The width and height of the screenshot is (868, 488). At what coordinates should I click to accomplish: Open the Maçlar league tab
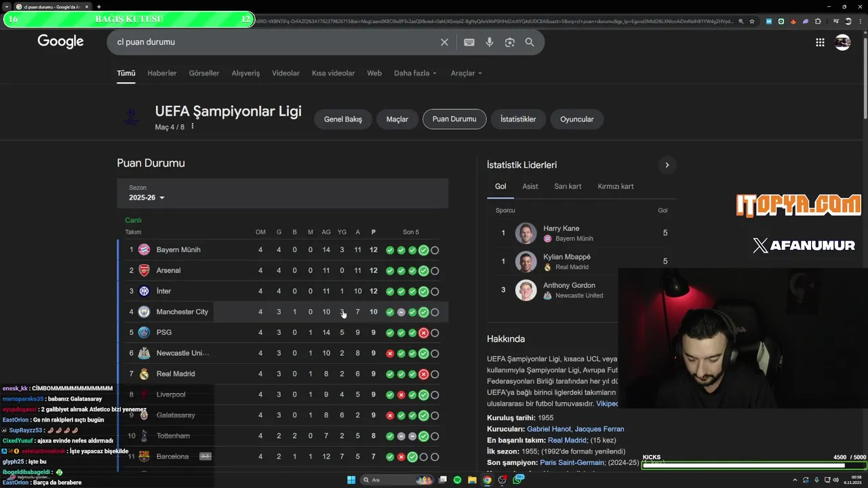click(397, 119)
